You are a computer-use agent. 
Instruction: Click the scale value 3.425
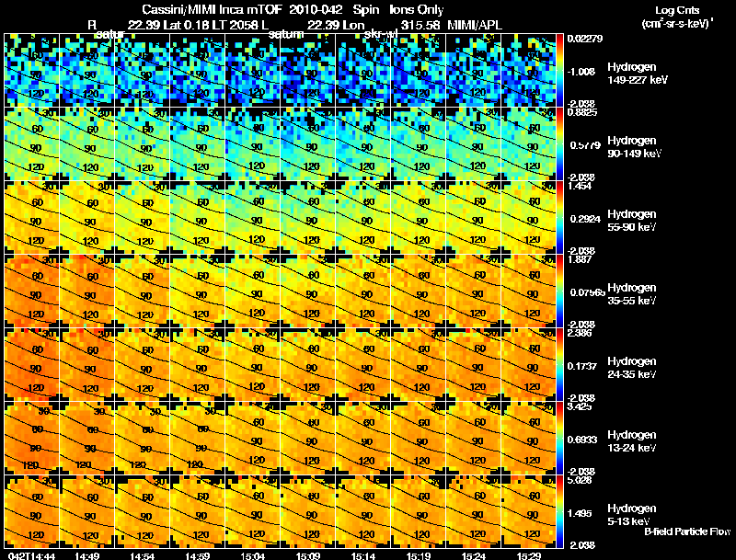(580, 406)
